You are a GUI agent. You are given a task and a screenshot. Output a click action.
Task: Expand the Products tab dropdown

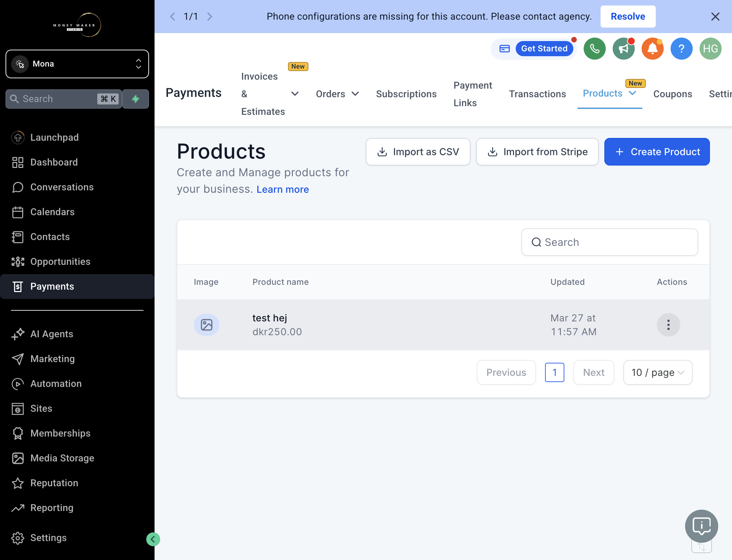tap(632, 93)
